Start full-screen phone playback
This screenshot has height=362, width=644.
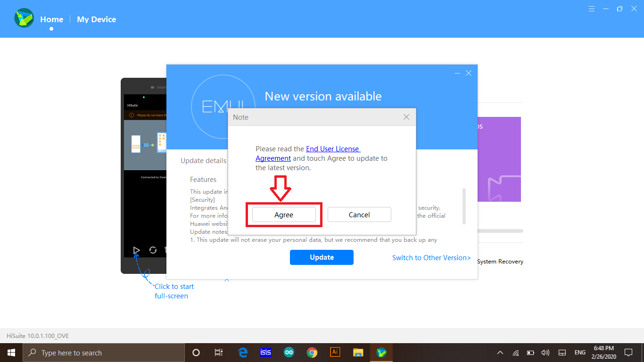[136, 250]
